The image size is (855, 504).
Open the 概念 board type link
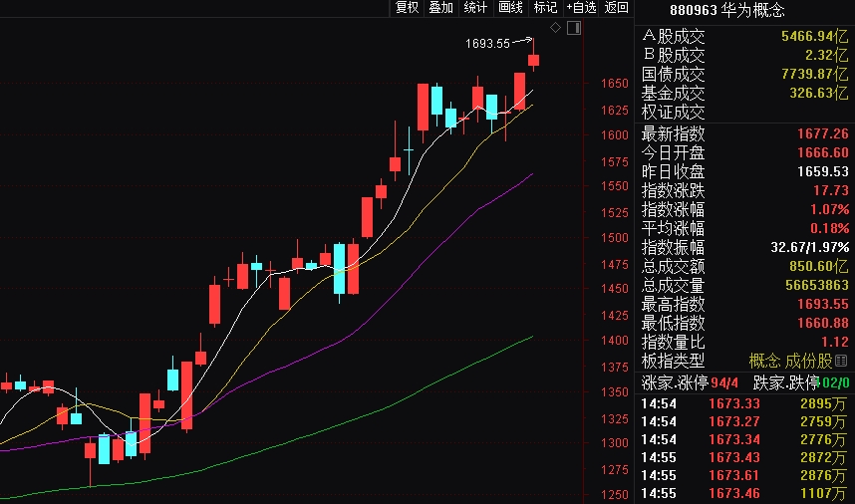tap(765, 361)
